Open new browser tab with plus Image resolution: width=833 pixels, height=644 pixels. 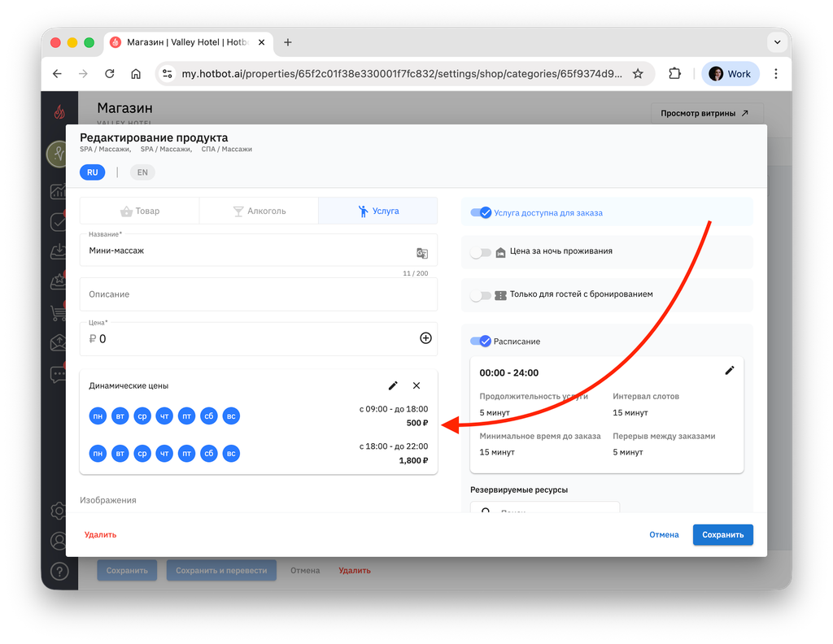(288, 42)
